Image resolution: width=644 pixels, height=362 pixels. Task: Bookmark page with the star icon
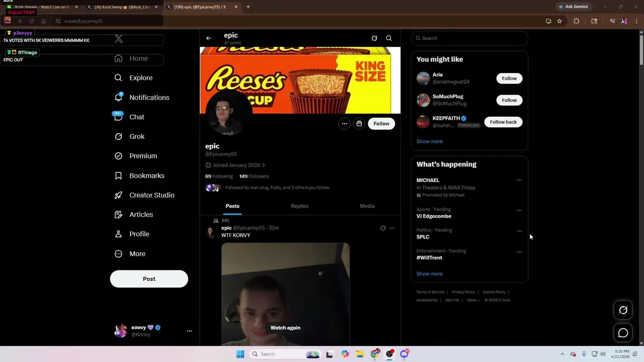559,21
